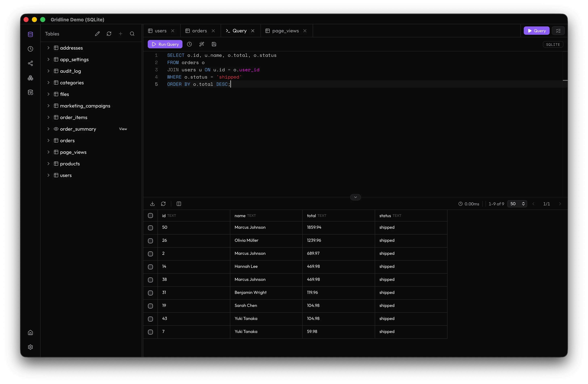Image resolution: width=588 pixels, height=384 pixels.
Task: Select the order_items table in tree
Action: click(x=74, y=118)
